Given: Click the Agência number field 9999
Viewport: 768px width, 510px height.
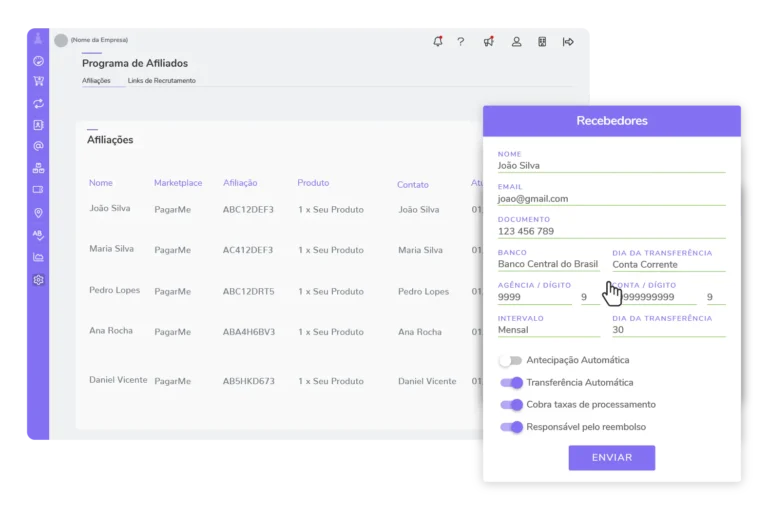Looking at the screenshot, I should 535,297.
